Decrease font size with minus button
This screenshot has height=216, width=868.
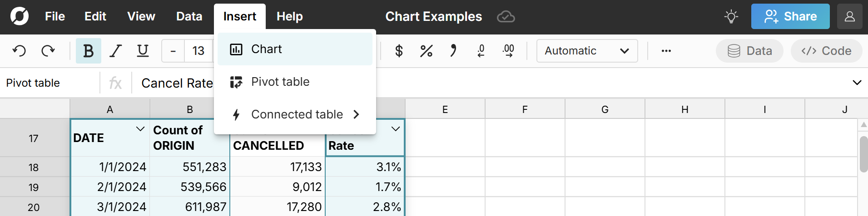(x=173, y=51)
